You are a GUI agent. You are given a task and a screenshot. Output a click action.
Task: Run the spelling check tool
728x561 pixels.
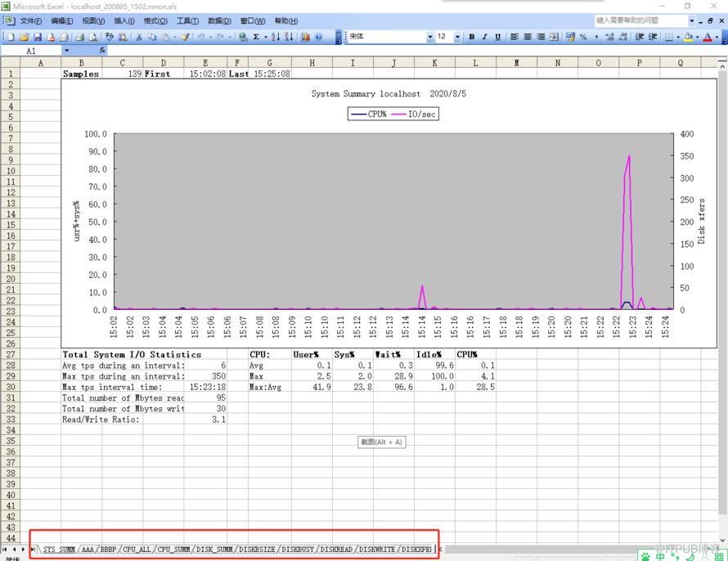click(x=109, y=37)
